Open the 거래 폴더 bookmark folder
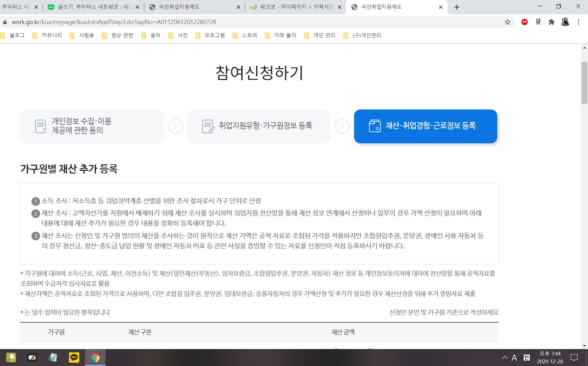Image resolution: width=588 pixels, height=366 pixels. tap(280, 35)
